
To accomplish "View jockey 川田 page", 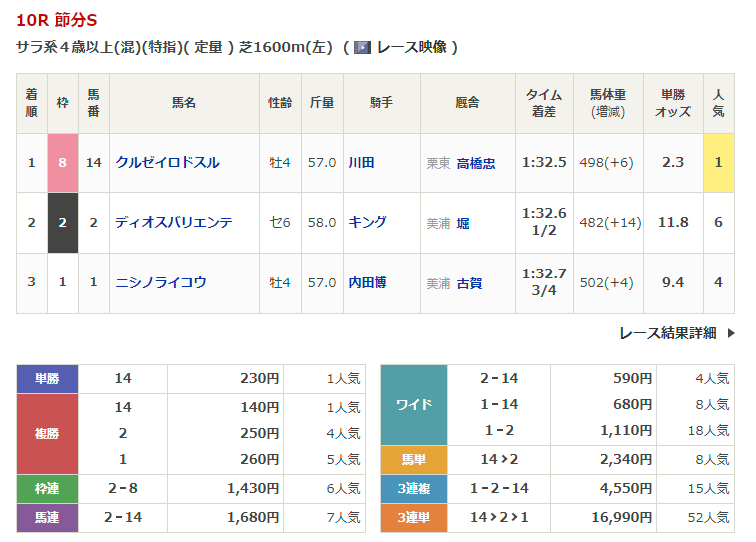I will (361, 162).
